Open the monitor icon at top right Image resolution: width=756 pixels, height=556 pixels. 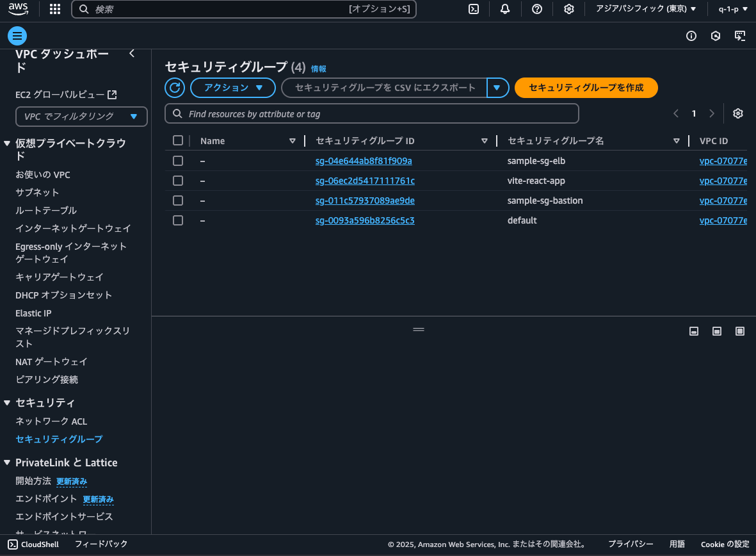(739, 36)
